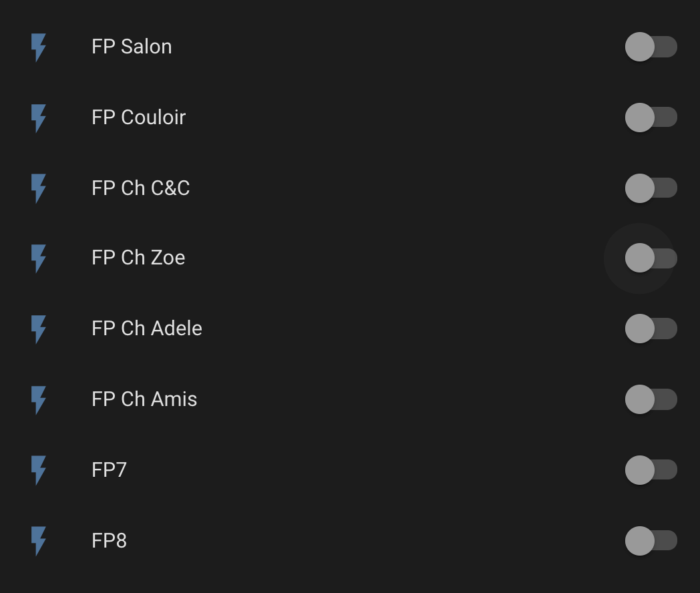
Task: Enable the FP Ch Adele toggle
Action: 651,329
